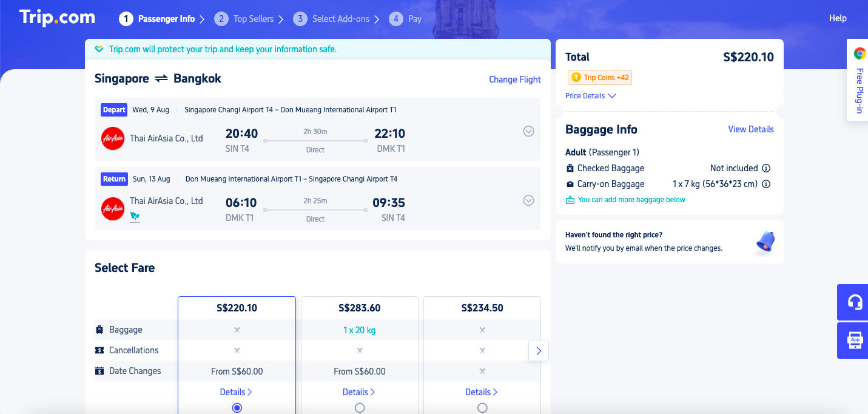Expand the departing flight details chevron
Screen dimensions: 868x414
[529, 131]
